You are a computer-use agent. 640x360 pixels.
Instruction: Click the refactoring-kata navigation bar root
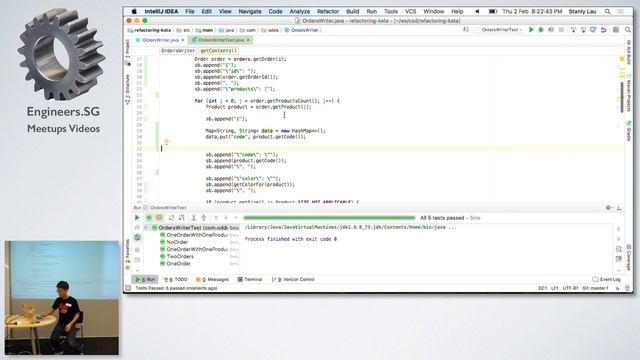(x=150, y=30)
